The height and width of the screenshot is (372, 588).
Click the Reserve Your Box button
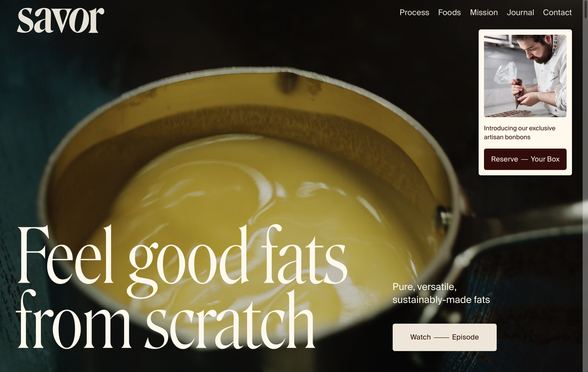tap(525, 159)
